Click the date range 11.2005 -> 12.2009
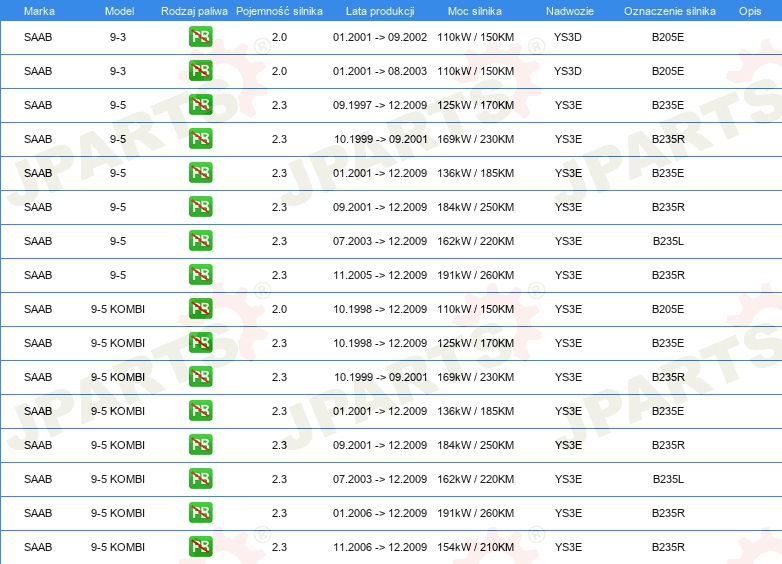782x564 pixels. coord(380,275)
